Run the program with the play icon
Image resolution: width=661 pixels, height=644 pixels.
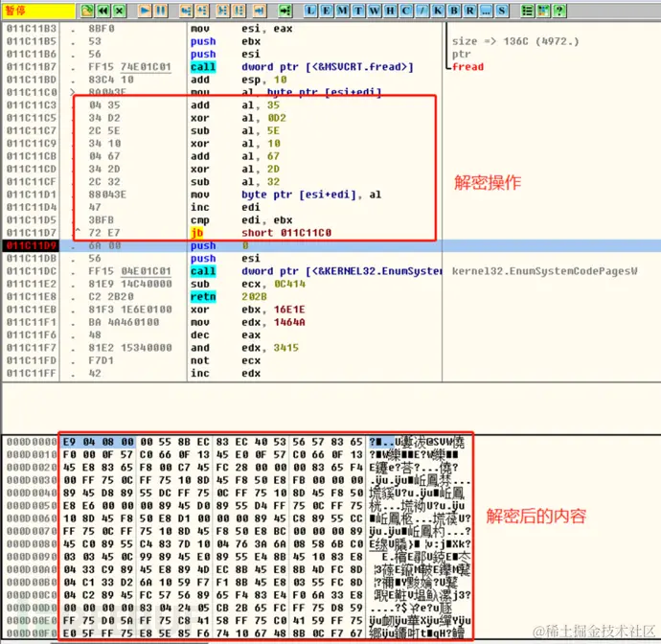[144, 11]
